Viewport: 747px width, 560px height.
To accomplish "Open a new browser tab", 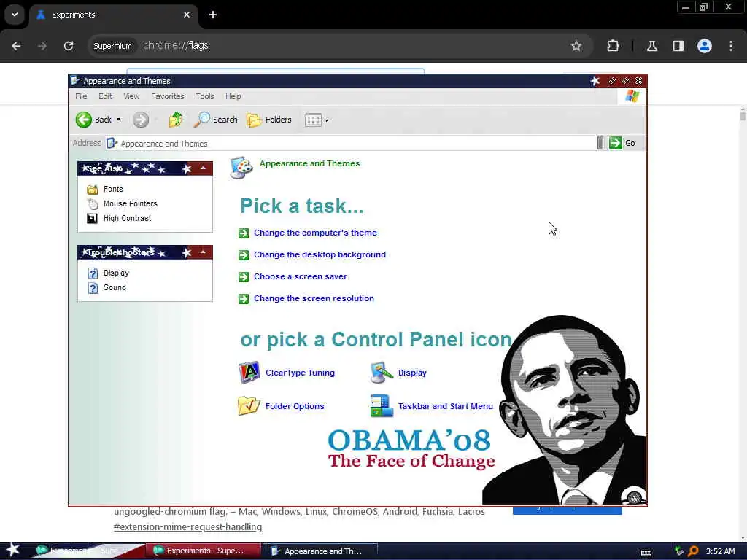I will (x=213, y=15).
